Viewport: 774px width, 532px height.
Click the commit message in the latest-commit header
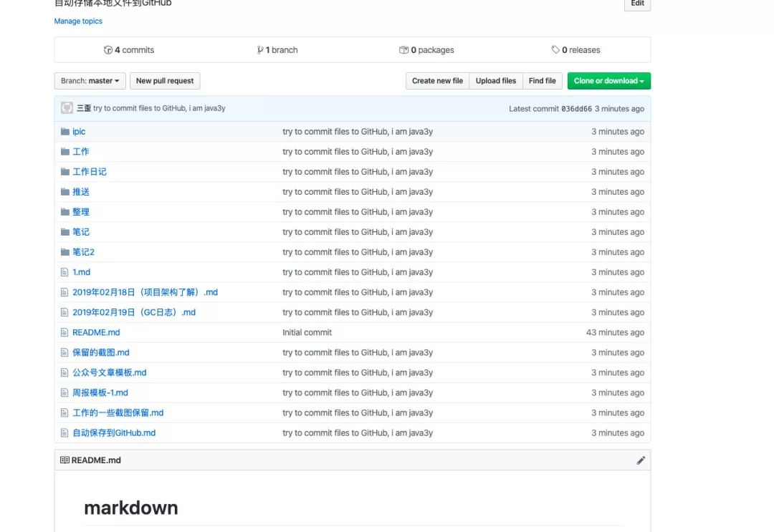pos(159,108)
